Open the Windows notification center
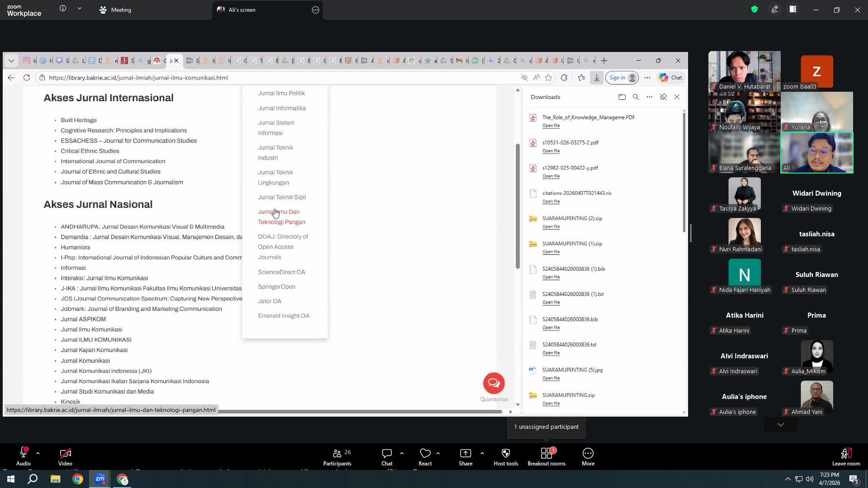The height and width of the screenshot is (488, 868). pos(854,479)
